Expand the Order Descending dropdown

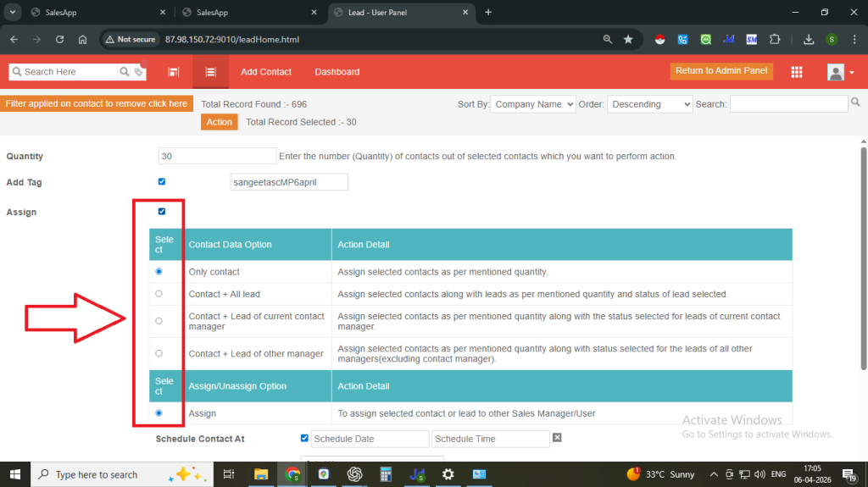point(649,104)
